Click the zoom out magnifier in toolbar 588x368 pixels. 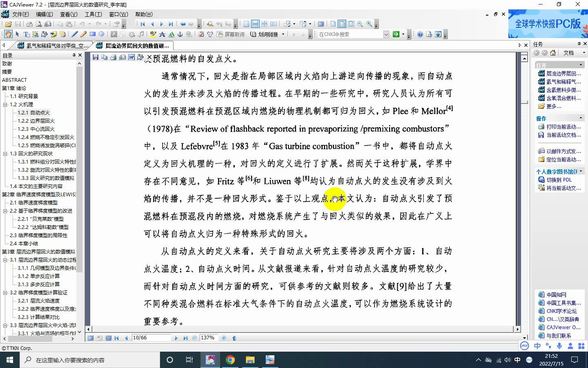pos(360,24)
